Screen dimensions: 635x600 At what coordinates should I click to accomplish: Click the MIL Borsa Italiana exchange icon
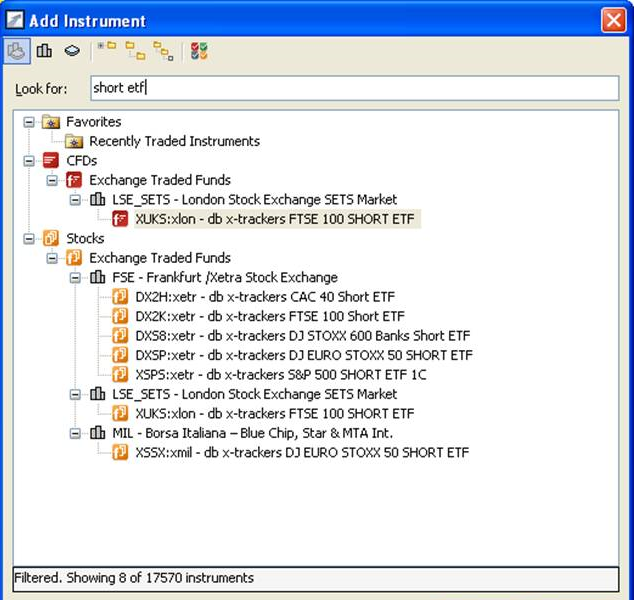pyautogui.click(x=97, y=432)
